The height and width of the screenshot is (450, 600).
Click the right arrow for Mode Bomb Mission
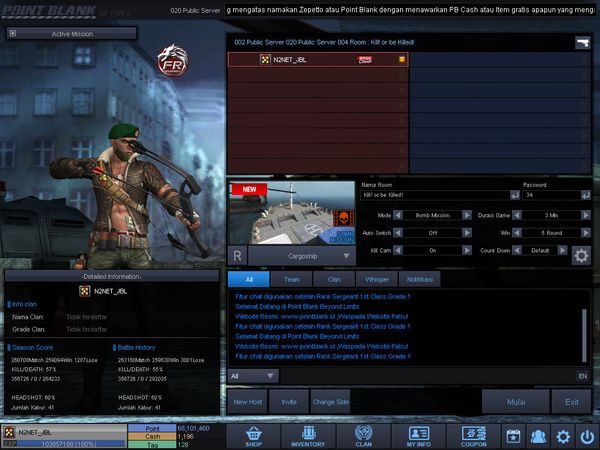tap(467, 215)
